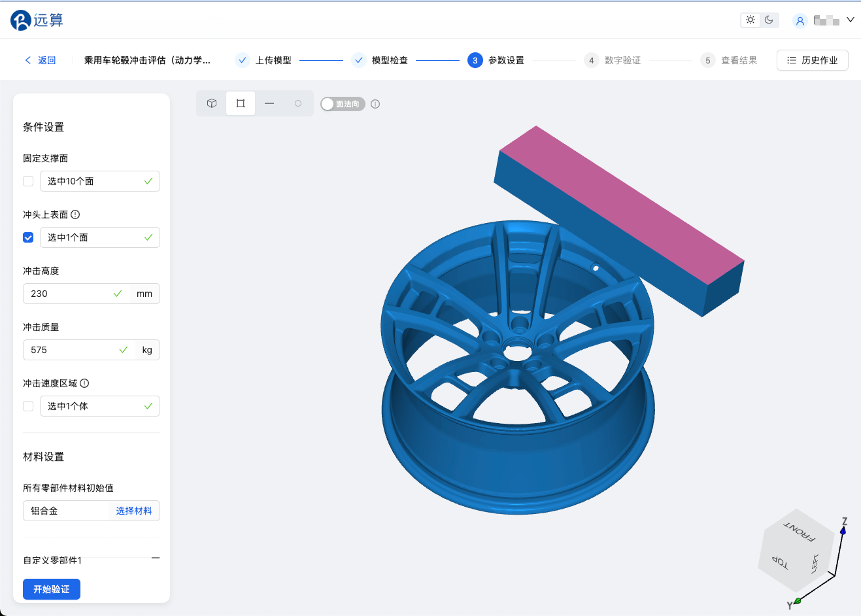Check the 冲击速度区域 checkbox
This screenshot has width=861, height=616.
click(28, 406)
